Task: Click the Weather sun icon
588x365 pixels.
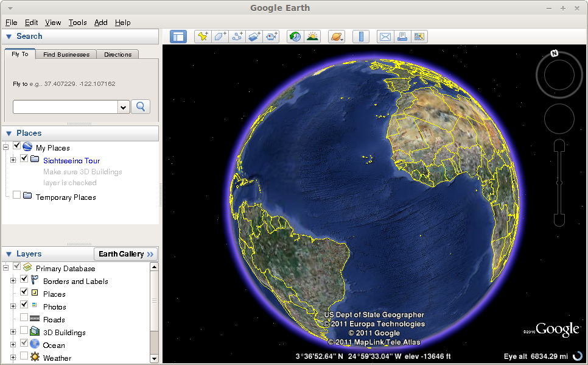Action: 35,356
